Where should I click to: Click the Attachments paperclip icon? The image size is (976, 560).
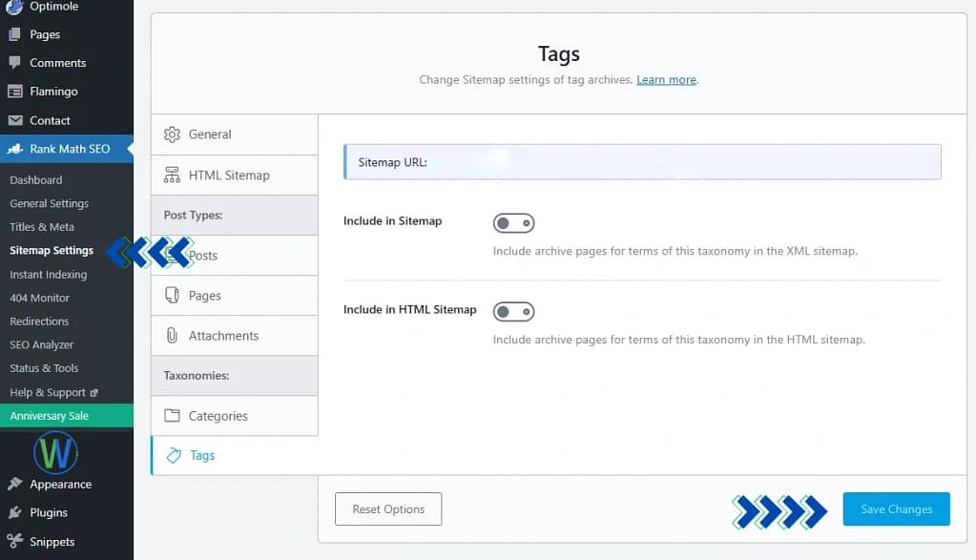coord(172,336)
